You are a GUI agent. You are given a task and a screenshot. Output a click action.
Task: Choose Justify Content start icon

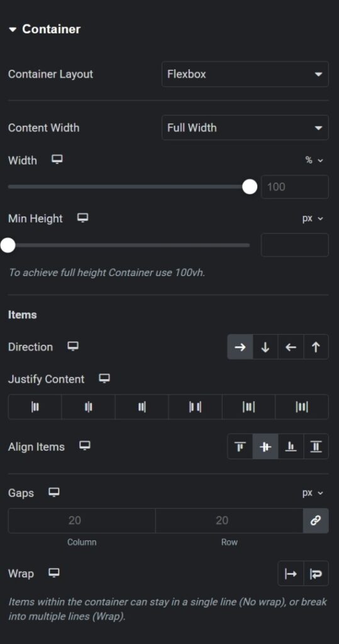35,407
